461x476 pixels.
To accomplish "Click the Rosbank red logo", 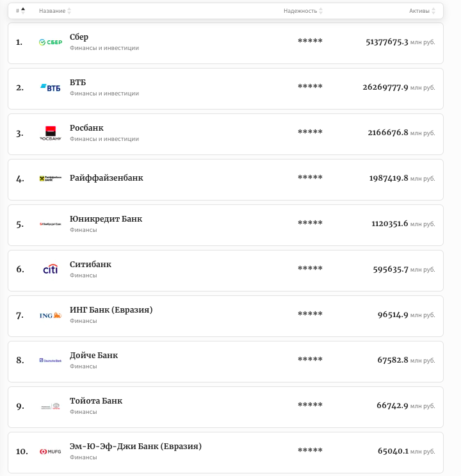I will [51, 133].
